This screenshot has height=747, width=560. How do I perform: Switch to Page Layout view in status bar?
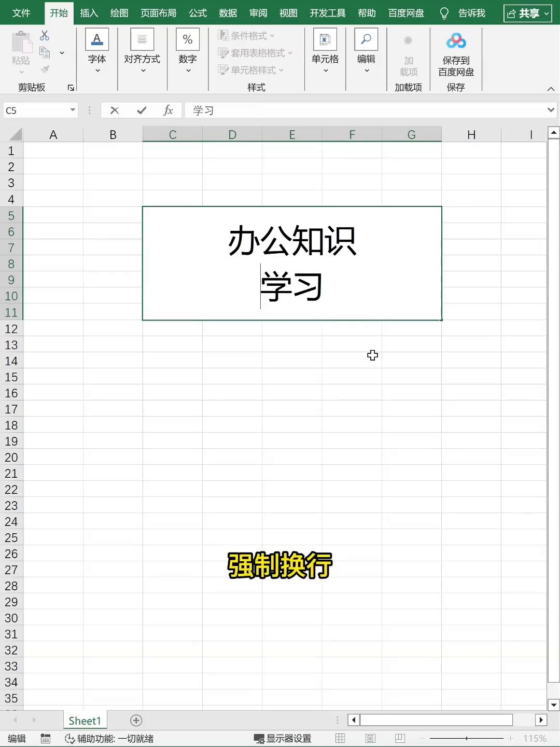370,738
